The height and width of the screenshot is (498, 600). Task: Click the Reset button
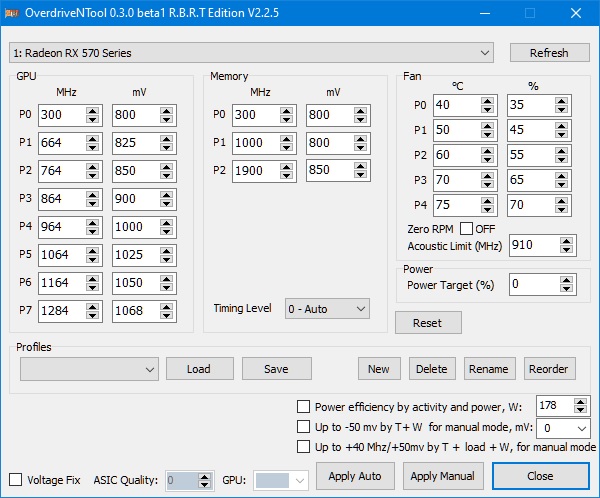tap(428, 323)
